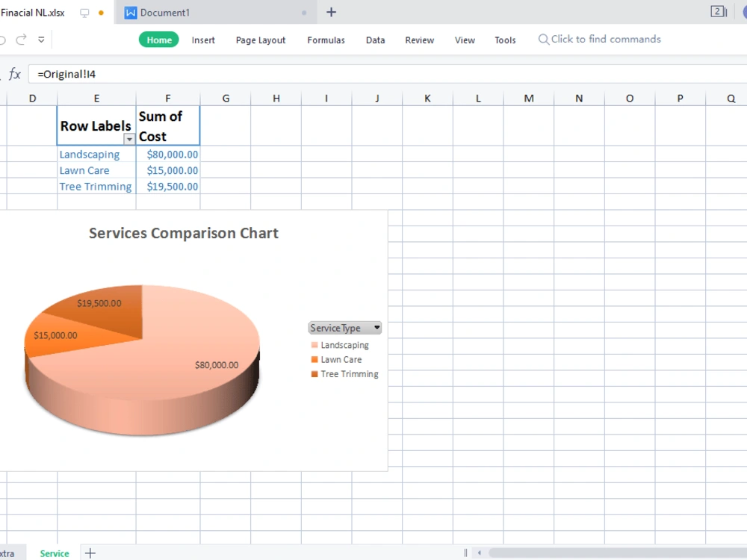
Task: Select column E header
Action: pyautogui.click(x=96, y=99)
